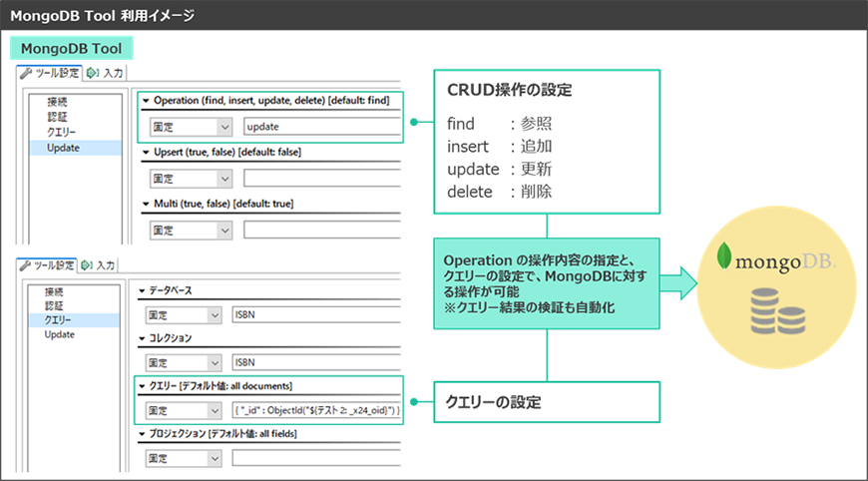Click the delete : 削除 line
Viewport: 868px width, 481px height.
coord(499,192)
